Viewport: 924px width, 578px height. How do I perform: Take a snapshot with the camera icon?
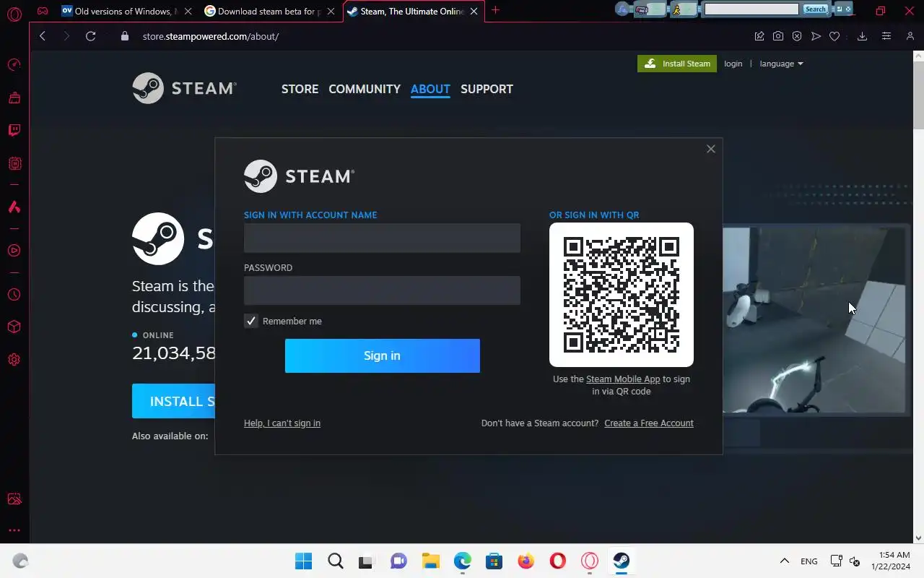click(778, 36)
